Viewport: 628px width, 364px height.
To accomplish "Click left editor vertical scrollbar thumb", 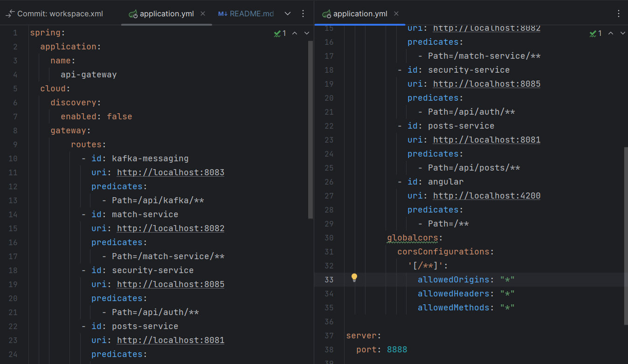I will [x=311, y=130].
